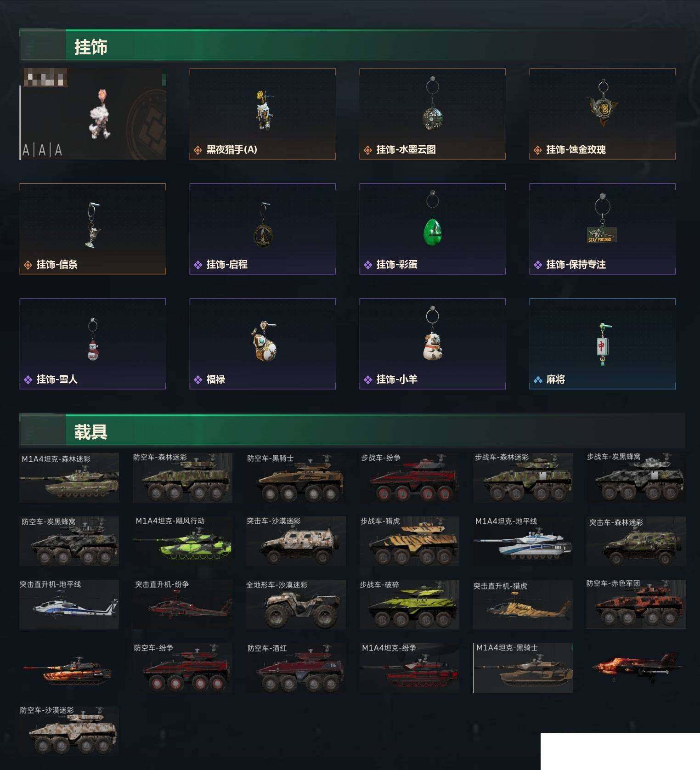Select the 福禄 gourd charm
700x770 pixels.
[262, 344]
